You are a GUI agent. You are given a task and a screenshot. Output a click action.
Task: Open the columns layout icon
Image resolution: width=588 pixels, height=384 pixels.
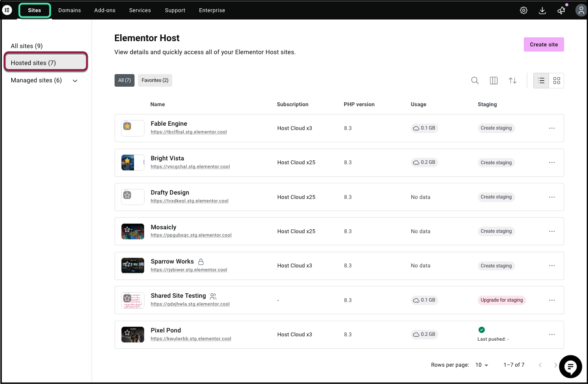[493, 81]
